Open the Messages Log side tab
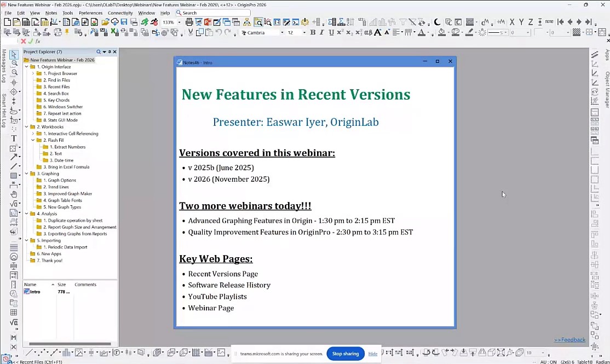Screen dimensions: 610x364 coord(3,66)
